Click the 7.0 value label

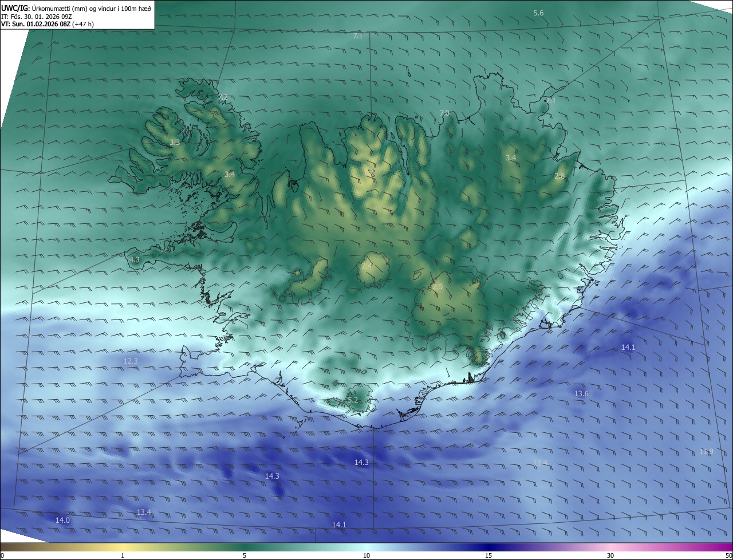444,113
